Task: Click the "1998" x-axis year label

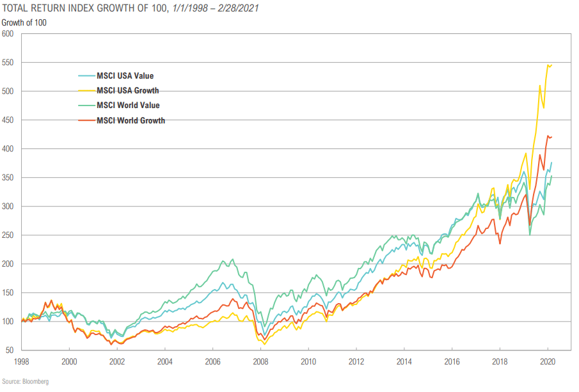Action: point(21,362)
